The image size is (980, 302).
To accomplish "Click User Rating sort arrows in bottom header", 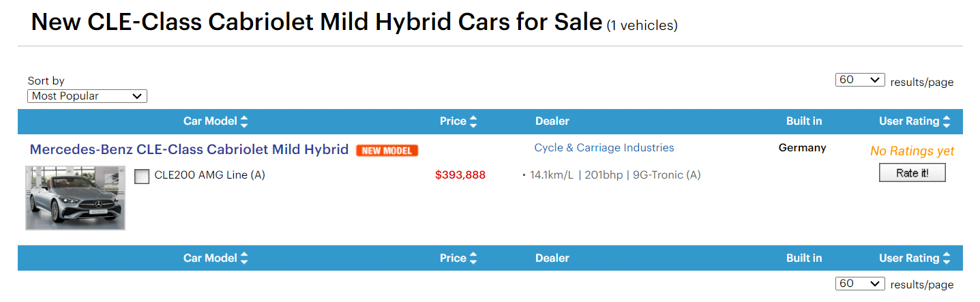I will (x=946, y=258).
